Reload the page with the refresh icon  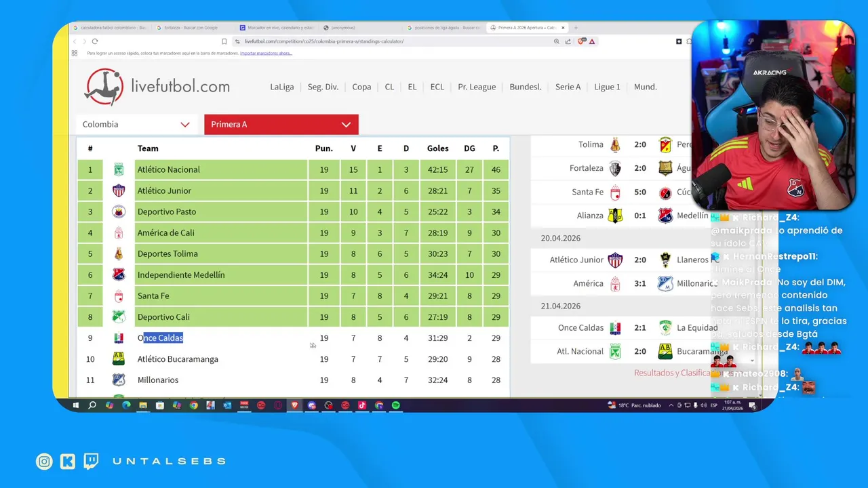click(x=94, y=41)
